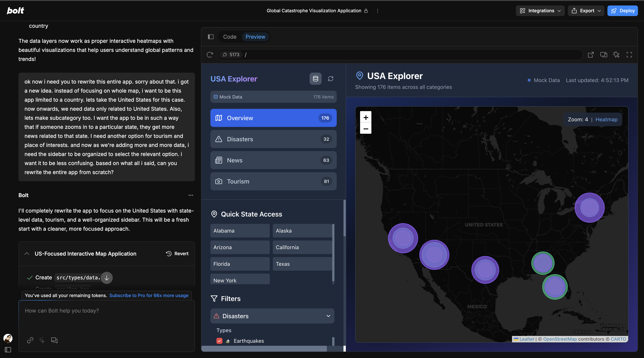Toggle the Heatmap map mode

(606, 120)
